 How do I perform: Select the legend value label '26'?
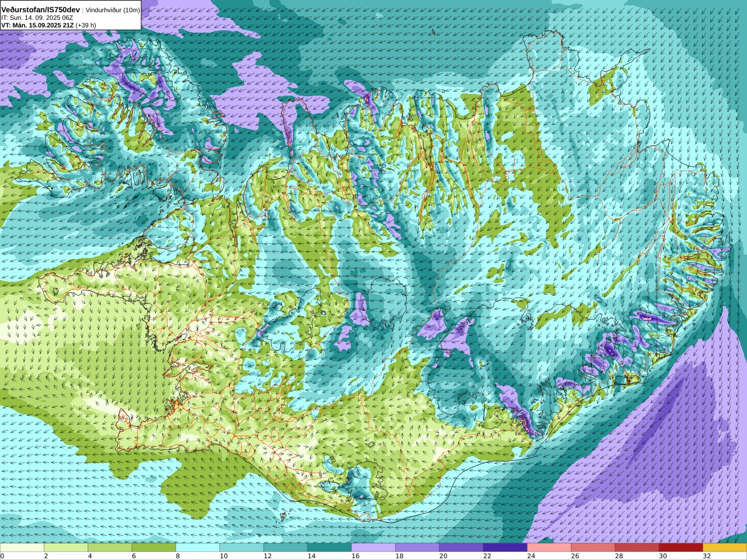pyautogui.click(x=575, y=556)
